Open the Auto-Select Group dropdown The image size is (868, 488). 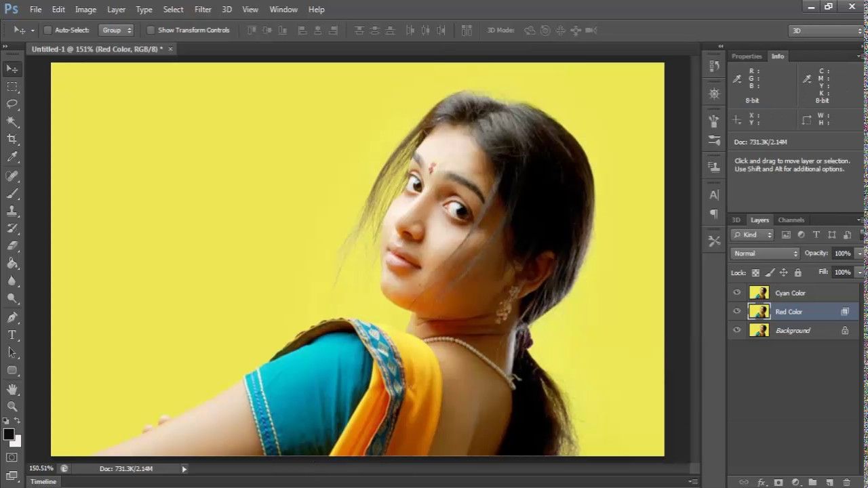[116, 30]
